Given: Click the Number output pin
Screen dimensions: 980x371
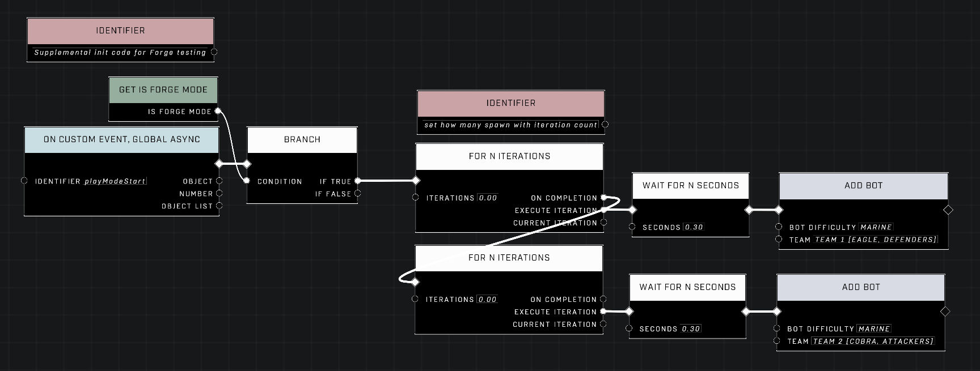Looking at the screenshot, I should click(x=219, y=194).
